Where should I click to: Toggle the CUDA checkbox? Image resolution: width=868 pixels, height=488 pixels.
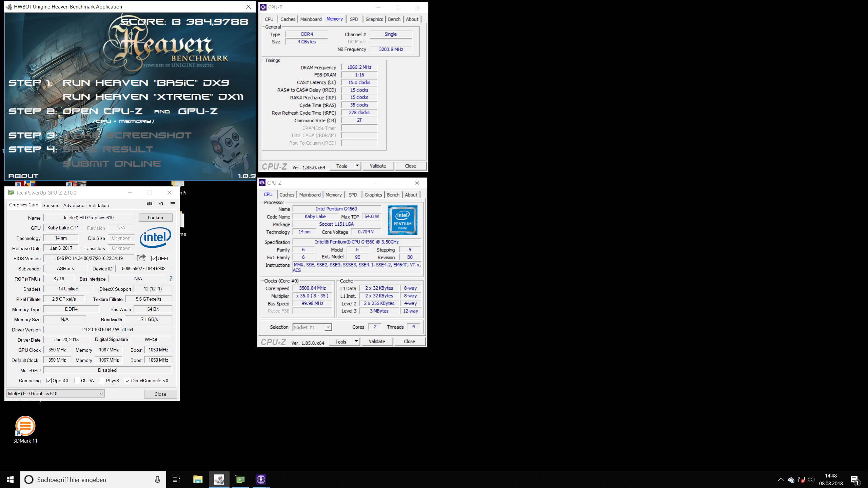click(x=77, y=381)
